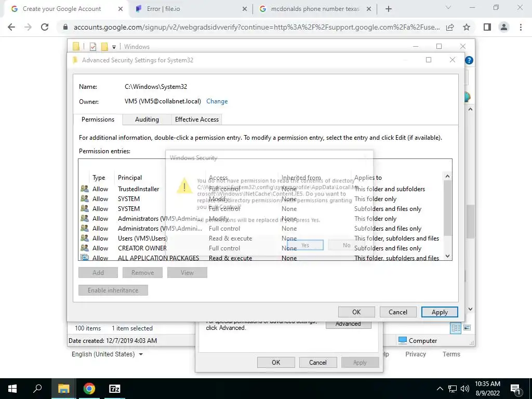Sort entries by Type column header
Viewport: 532px width, 399px height.
(x=99, y=178)
